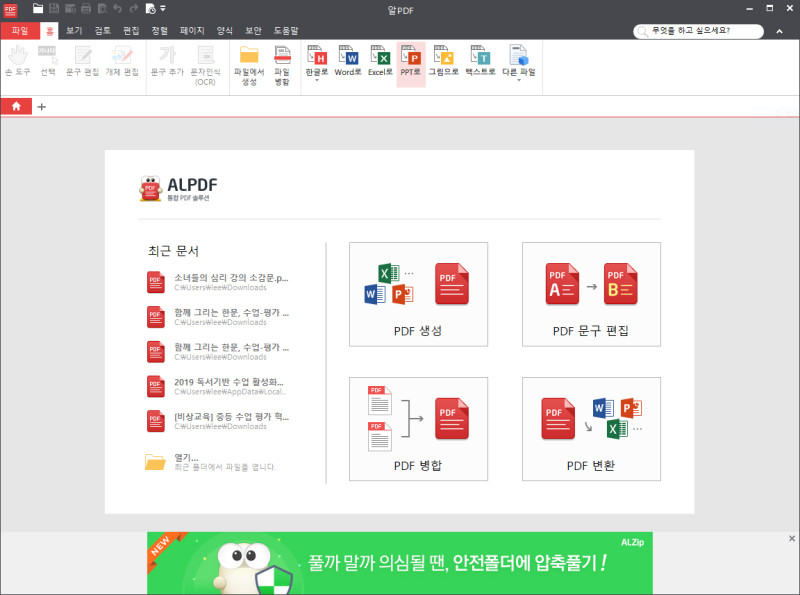Screen dimensions: 800x595
Task: Switch to the 페이지 page tab
Action: pyautogui.click(x=192, y=31)
